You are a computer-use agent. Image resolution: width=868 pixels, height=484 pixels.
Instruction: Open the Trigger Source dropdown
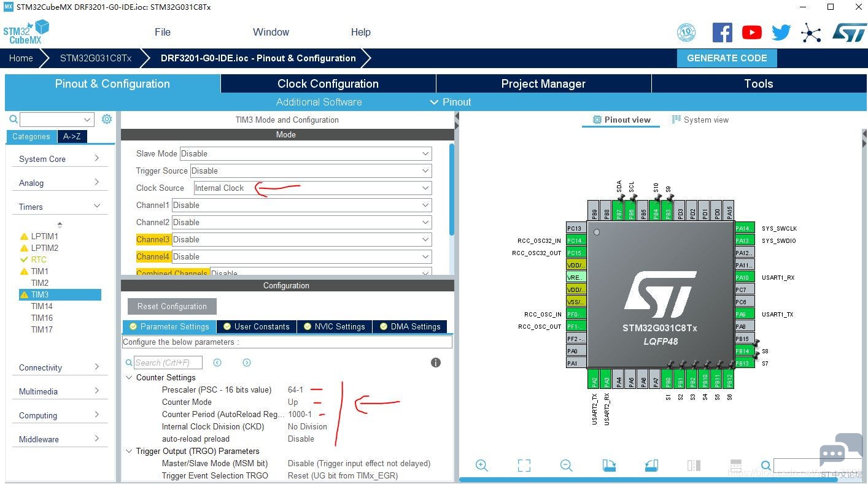coord(310,171)
